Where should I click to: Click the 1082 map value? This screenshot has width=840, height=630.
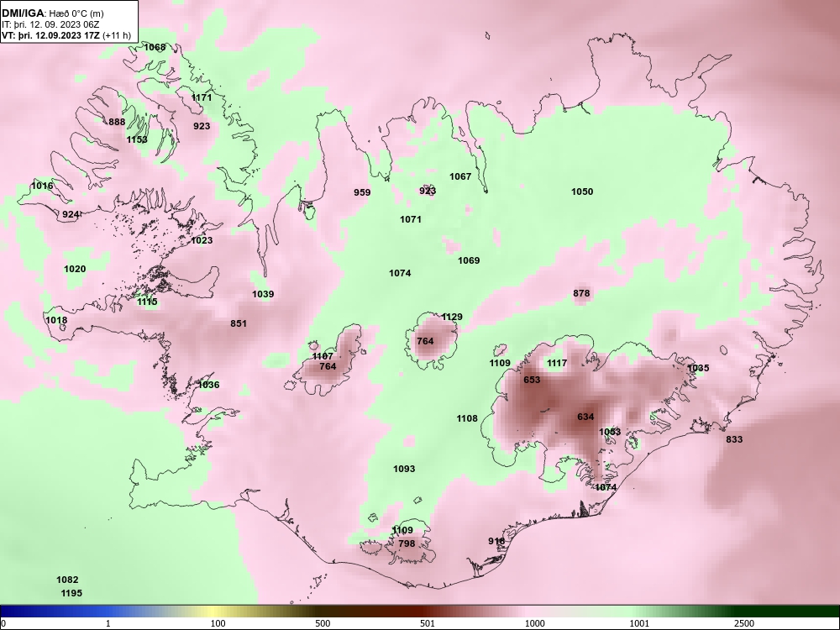[x=67, y=580]
